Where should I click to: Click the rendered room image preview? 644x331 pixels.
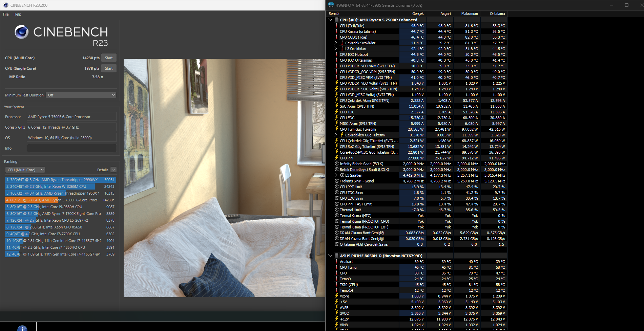[224, 178]
